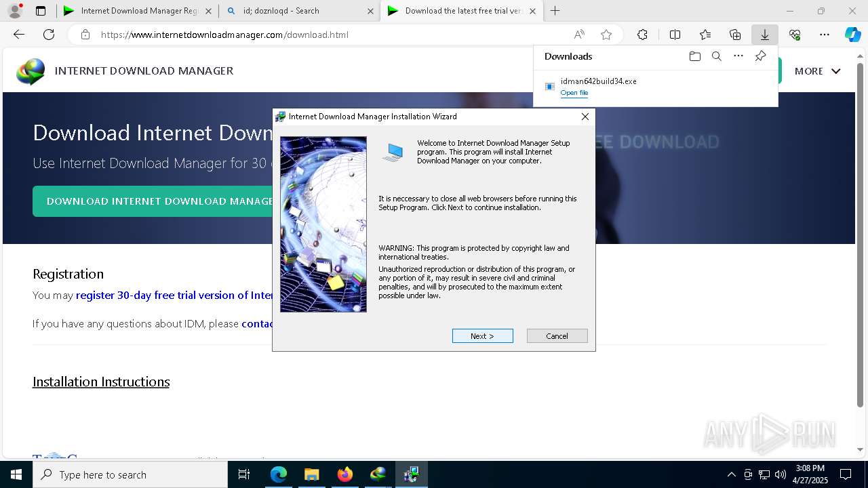
Task: Open IDM globe icon on taskbar
Action: point(378,474)
